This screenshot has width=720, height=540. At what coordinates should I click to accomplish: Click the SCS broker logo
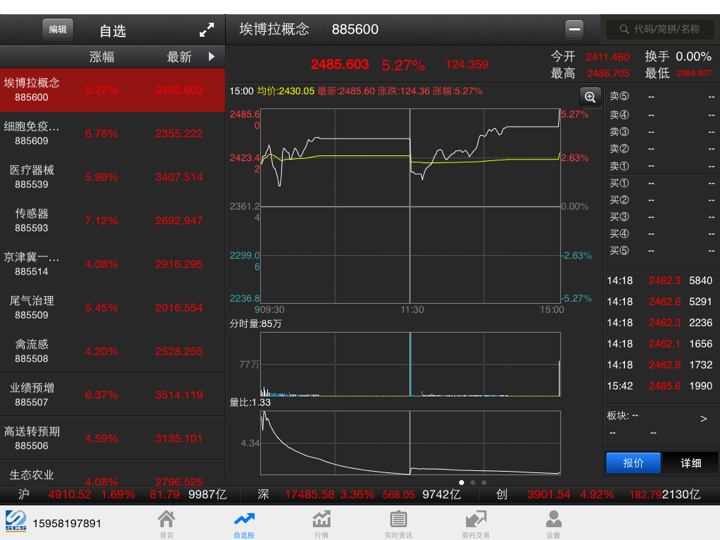tap(15, 522)
